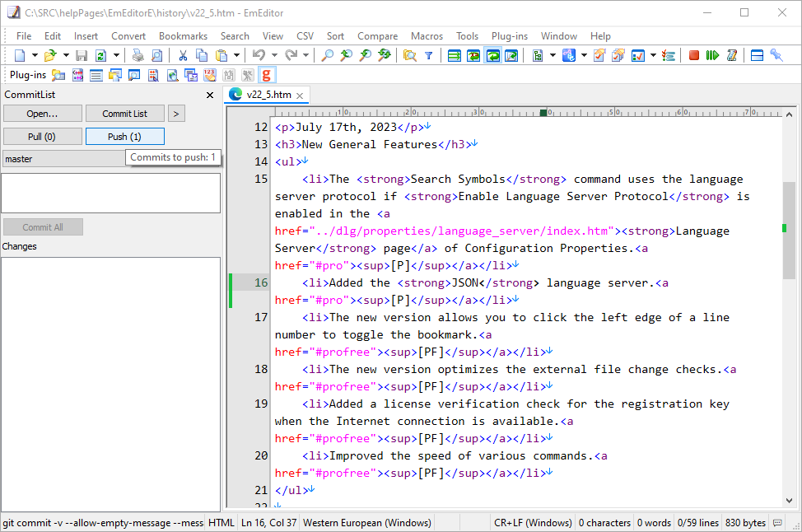Screen dimensions: 802x532
Task: Click the blue pushpin icon
Action: pos(776,55)
